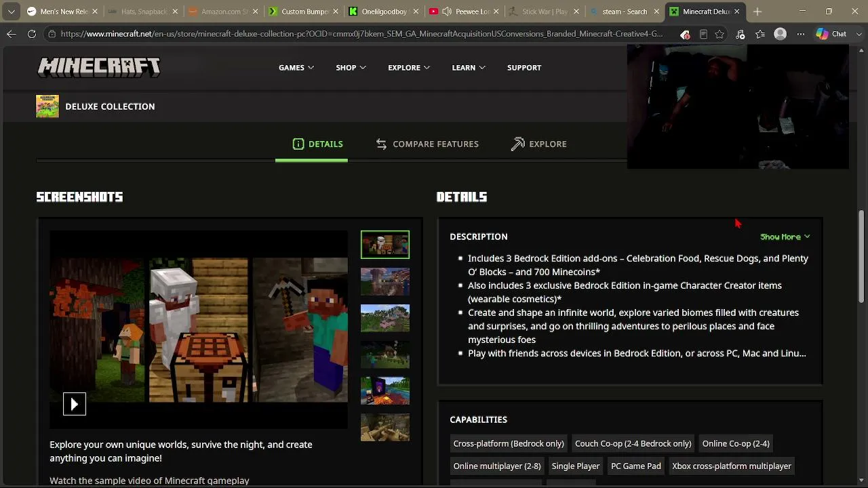Switch to the Men's New Rele browser tab
The width and height of the screenshot is (868, 488).
tap(64, 12)
